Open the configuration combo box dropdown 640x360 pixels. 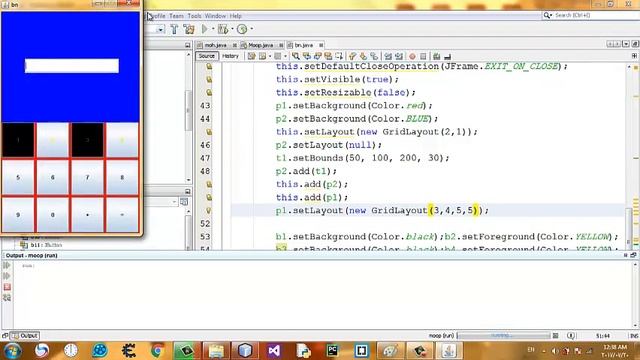click(160, 29)
